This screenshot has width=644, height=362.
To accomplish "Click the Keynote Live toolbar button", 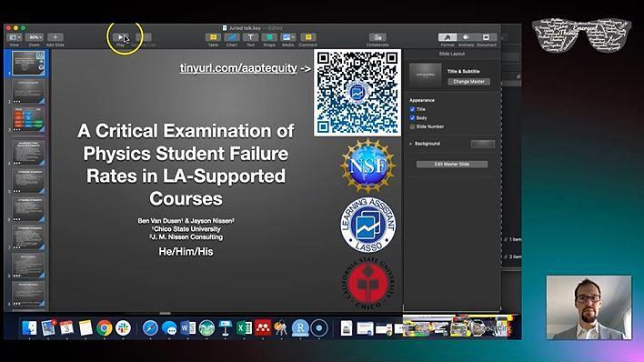I will coord(144,37).
